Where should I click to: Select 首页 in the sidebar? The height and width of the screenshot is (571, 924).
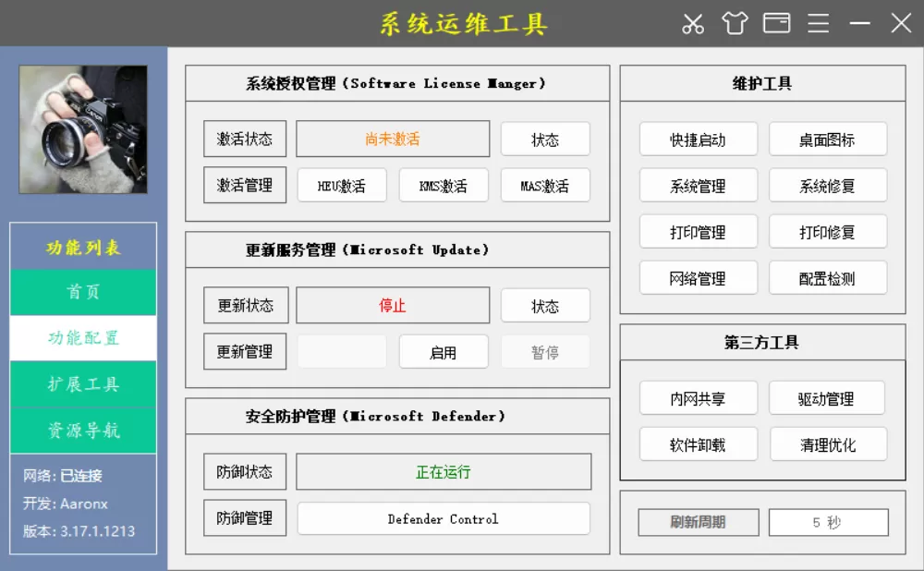83,291
